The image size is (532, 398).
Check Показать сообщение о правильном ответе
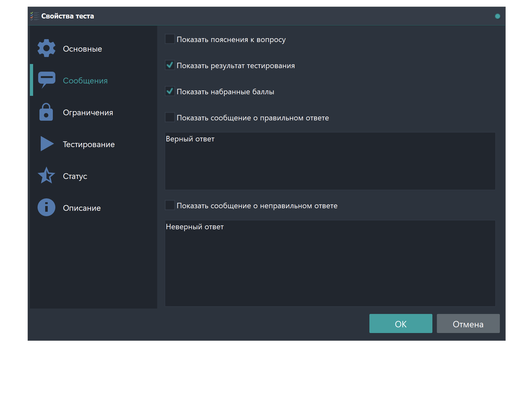pyautogui.click(x=170, y=117)
